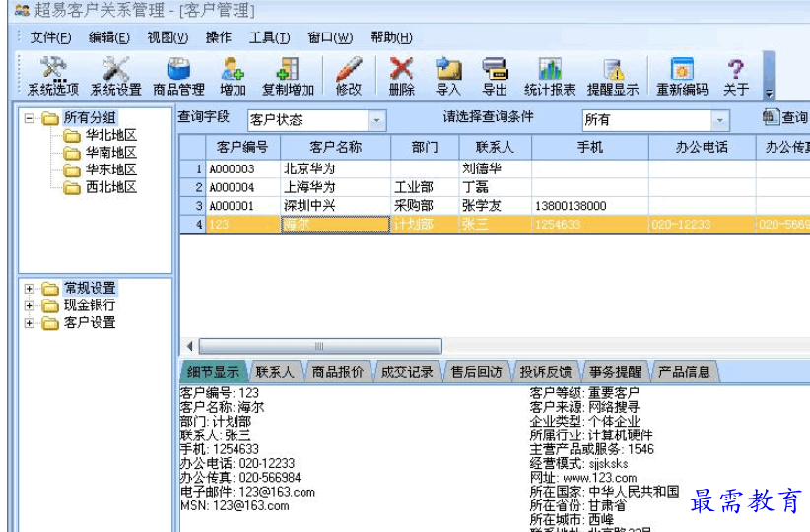
Task: Click the 重新编码 toolbar icon
Action: [682, 76]
